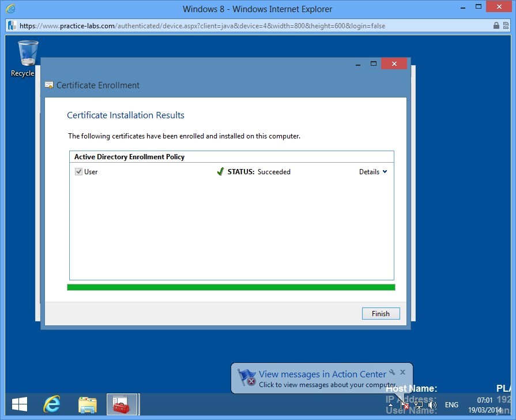Click the green enrollment progress bar
The width and height of the screenshot is (516, 420).
[x=231, y=287]
